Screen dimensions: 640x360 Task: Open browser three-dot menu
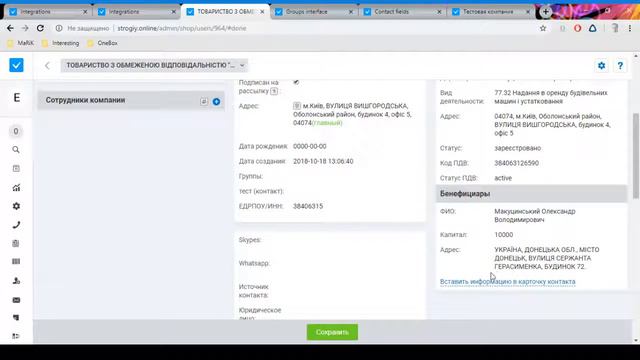(630, 28)
